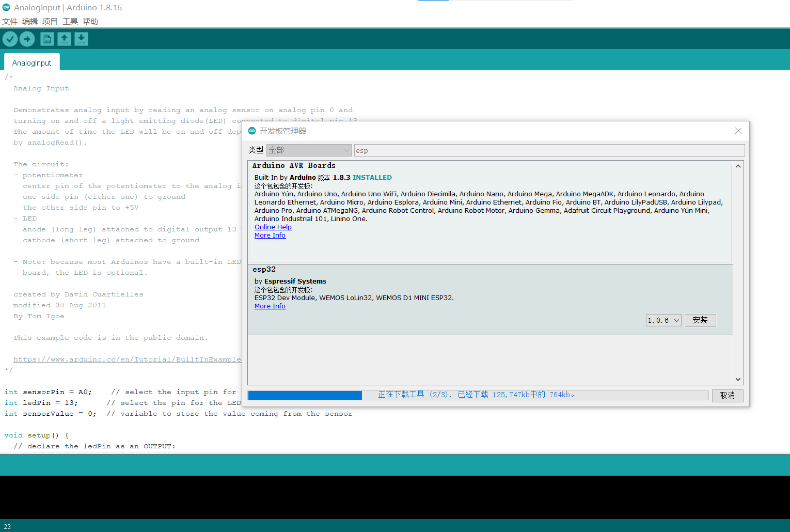Click 'modified 30 Aug 2011' comment line
Image resolution: width=790 pixels, height=532 pixels.
[59, 305]
